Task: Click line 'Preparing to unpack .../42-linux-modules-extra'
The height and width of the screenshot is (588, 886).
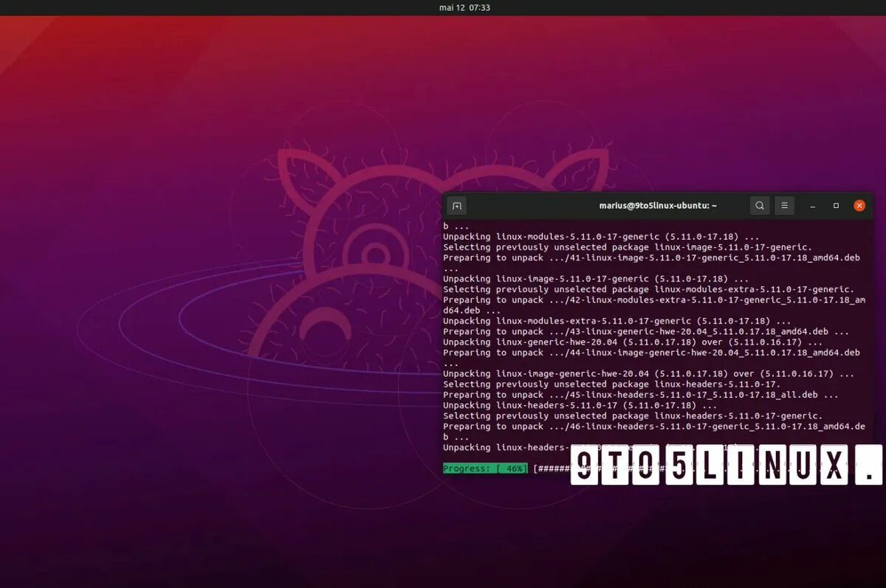Action: coord(654,300)
